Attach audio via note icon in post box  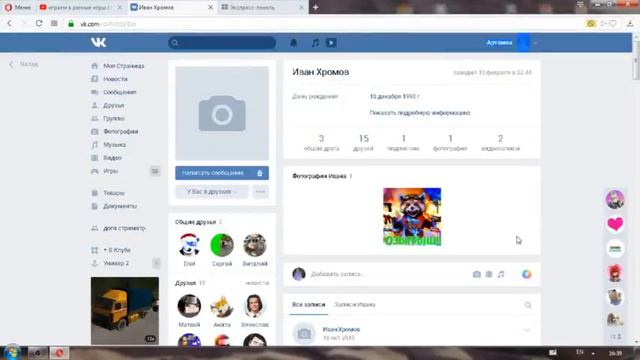click(x=501, y=274)
